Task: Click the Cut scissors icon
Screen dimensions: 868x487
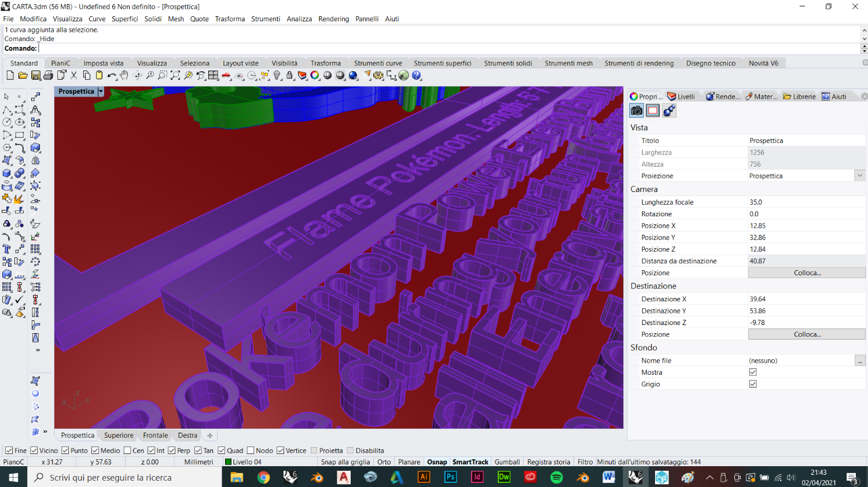Action: click(73, 75)
